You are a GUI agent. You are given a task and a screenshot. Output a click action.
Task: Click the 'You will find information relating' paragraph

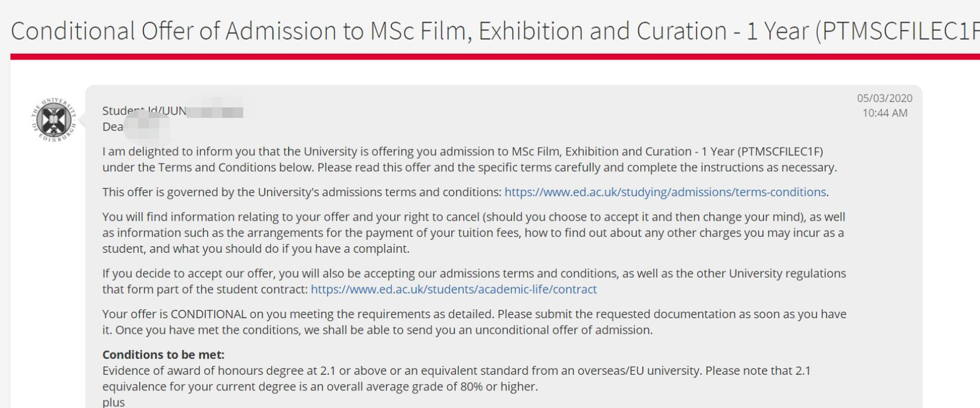click(x=474, y=233)
